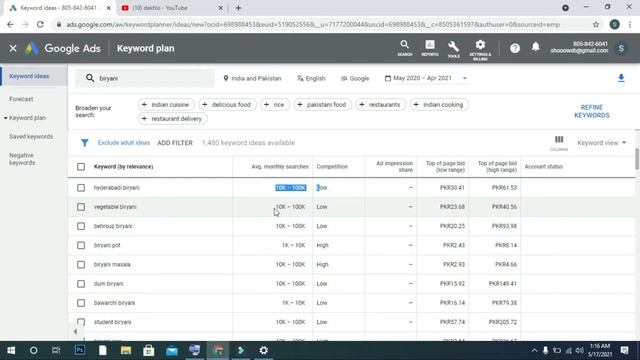
Task: Tick checkbox for biryani masala
Action: (x=81, y=264)
